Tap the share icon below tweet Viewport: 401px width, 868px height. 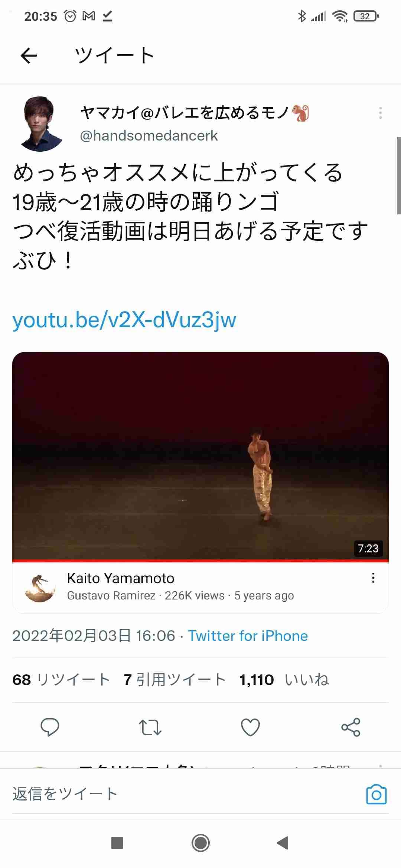[x=351, y=727]
